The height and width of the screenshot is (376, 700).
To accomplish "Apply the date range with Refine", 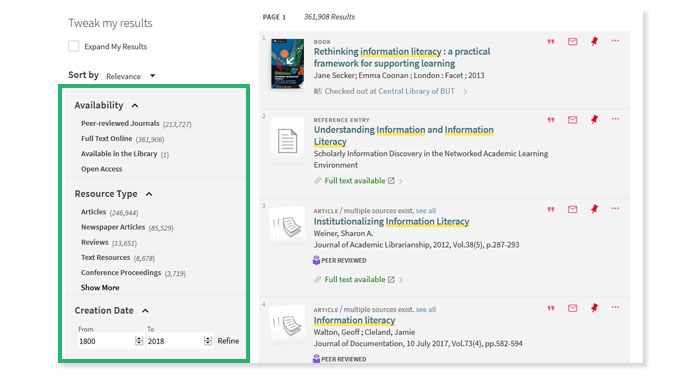I will coord(228,341).
